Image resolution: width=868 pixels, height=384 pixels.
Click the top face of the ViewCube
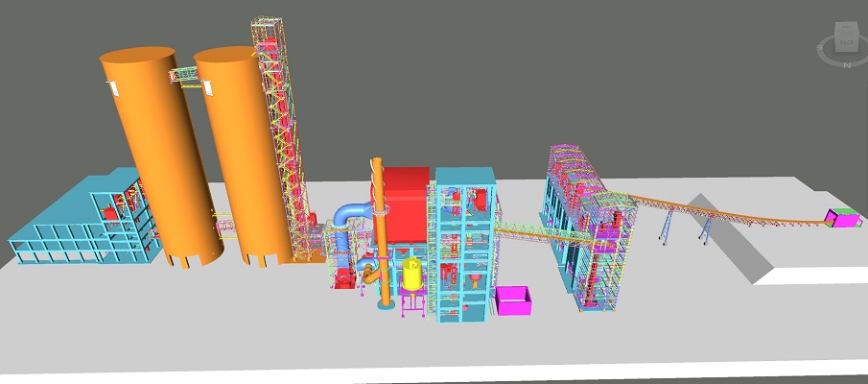pyautogui.click(x=846, y=27)
